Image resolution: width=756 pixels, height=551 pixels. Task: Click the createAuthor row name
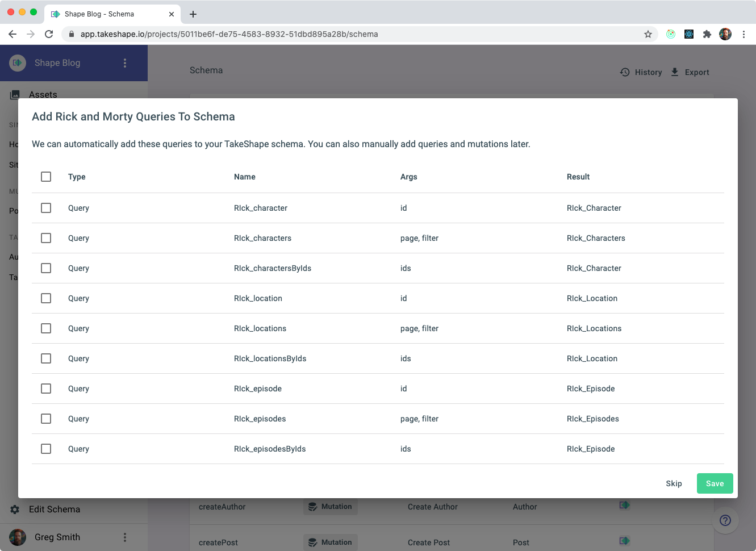pos(222,507)
